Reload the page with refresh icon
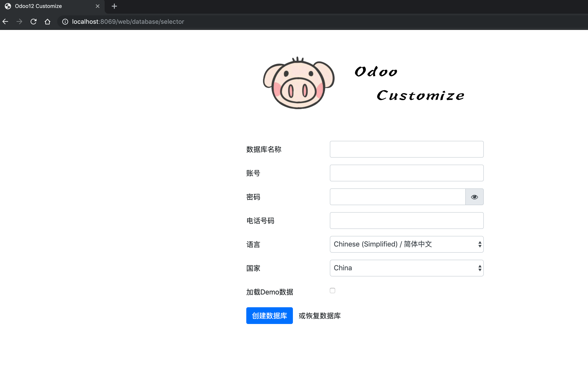Viewport: 588px width, 368px height. (x=33, y=22)
